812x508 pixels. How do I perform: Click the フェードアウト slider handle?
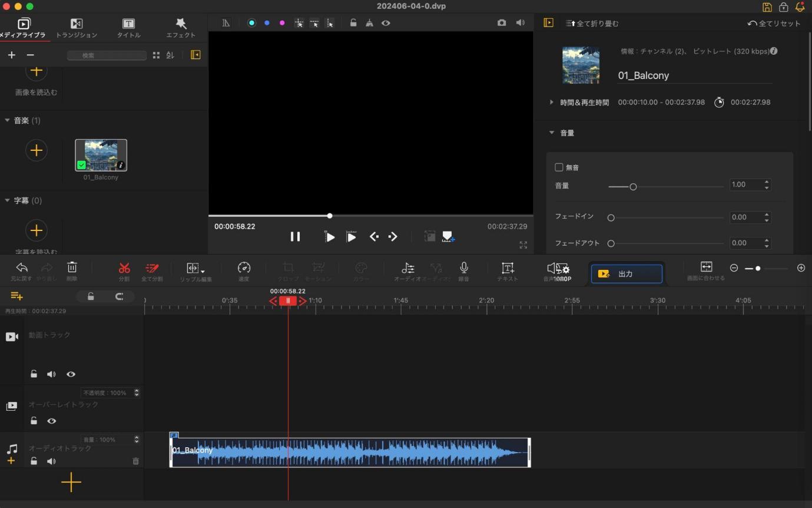(611, 243)
